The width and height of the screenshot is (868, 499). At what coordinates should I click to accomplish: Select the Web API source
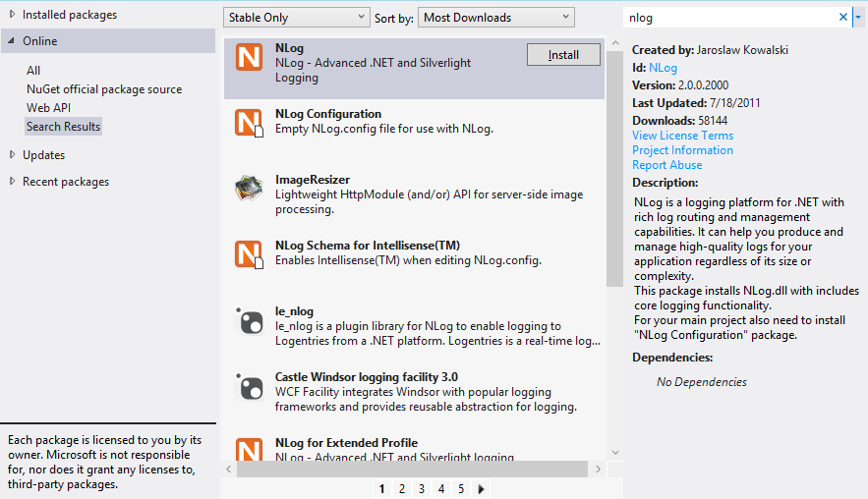point(49,108)
